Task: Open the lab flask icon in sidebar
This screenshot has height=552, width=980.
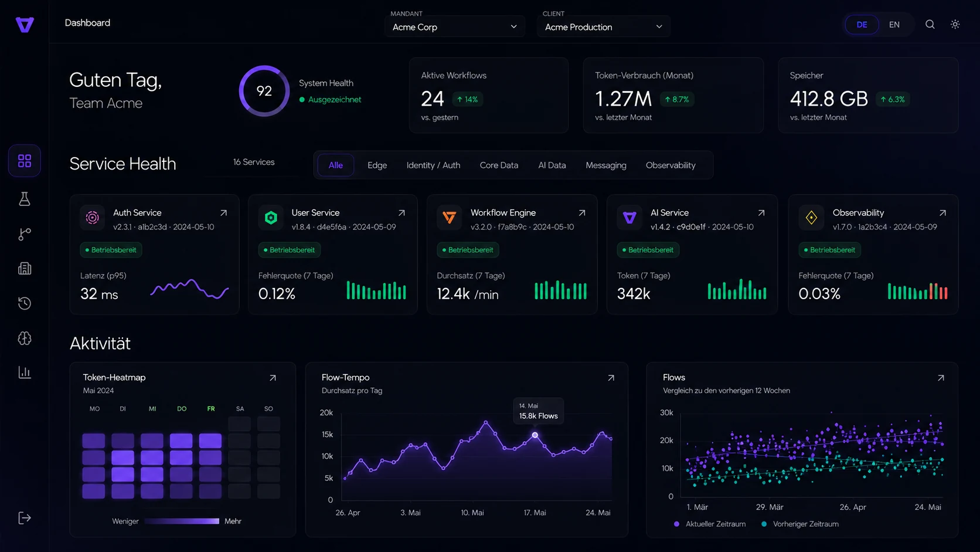Action: click(25, 199)
